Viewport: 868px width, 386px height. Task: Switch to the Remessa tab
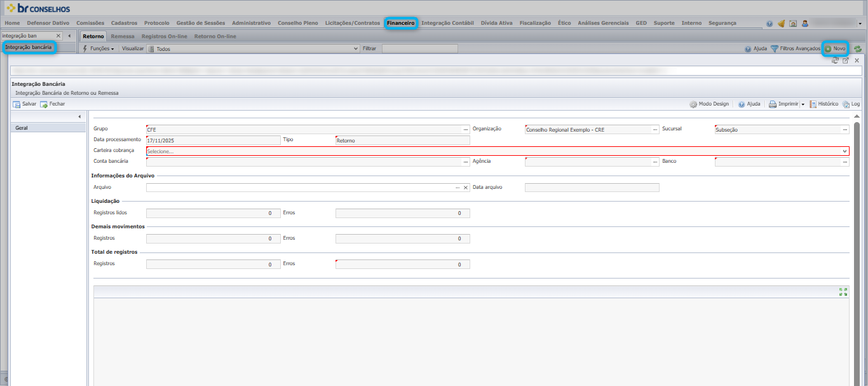(123, 36)
